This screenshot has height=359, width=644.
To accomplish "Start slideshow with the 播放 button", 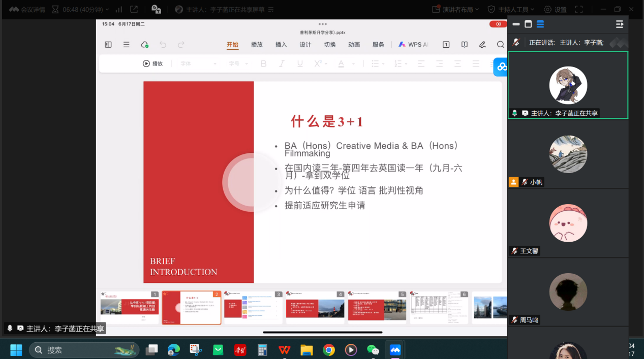I will click(152, 63).
